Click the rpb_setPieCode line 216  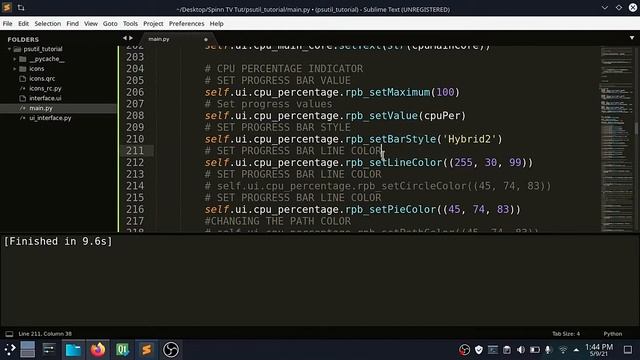click(363, 209)
